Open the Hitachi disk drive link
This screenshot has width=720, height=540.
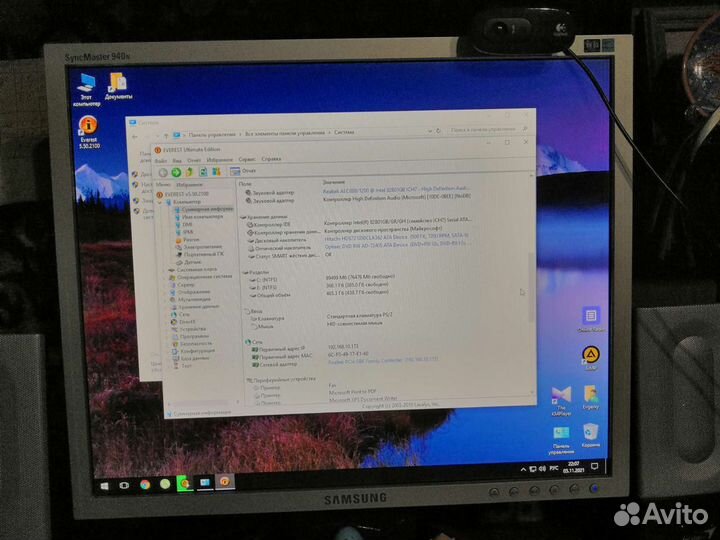pos(396,237)
